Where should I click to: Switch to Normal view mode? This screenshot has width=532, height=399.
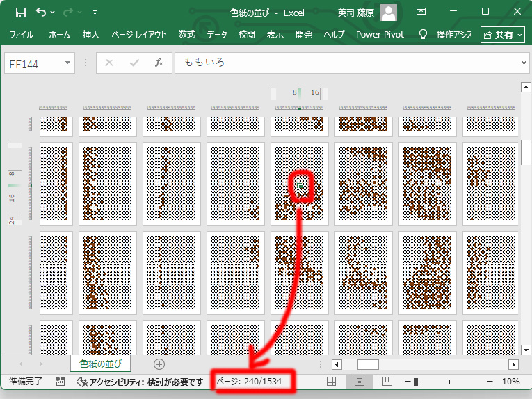coord(331,382)
